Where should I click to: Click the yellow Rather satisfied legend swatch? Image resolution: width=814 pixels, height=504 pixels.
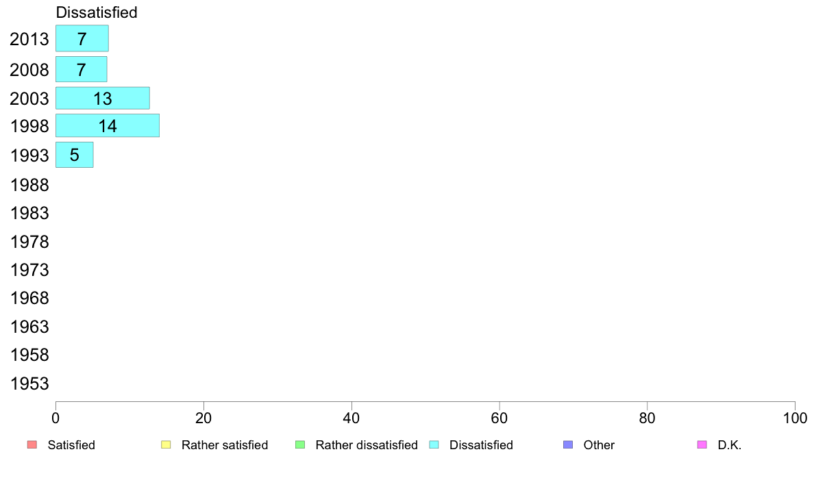pyautogui.click(x=166, y=445)
